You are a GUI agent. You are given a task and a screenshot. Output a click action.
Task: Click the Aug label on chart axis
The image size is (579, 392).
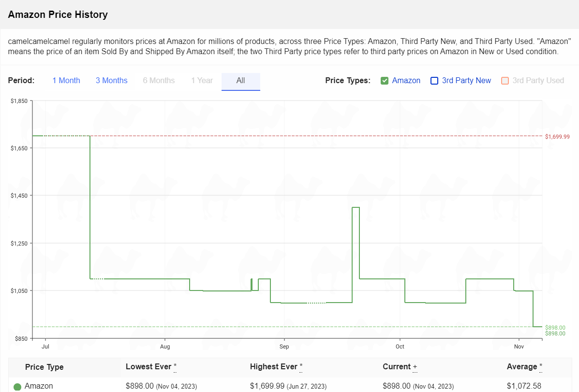tap(165, 347)
